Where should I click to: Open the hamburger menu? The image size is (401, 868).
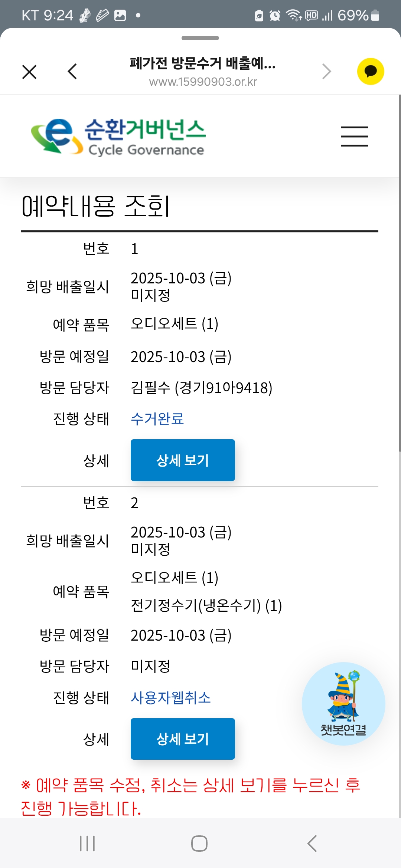[354, 136]
